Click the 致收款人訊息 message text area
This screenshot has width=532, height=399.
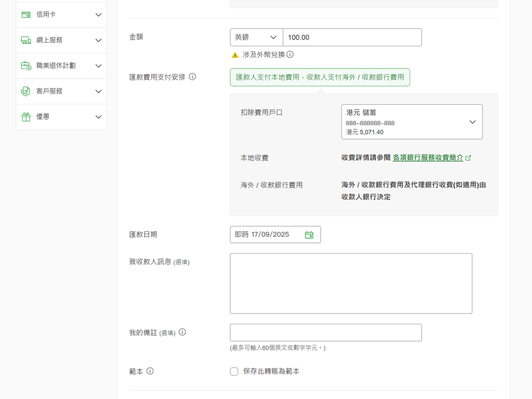click(351, 284)
